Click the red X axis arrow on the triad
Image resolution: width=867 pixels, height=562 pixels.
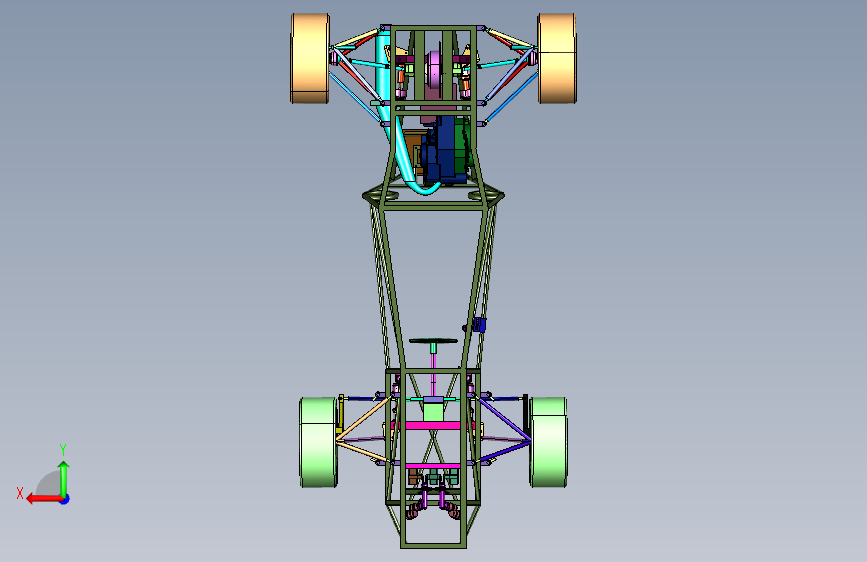pos(44,499)
